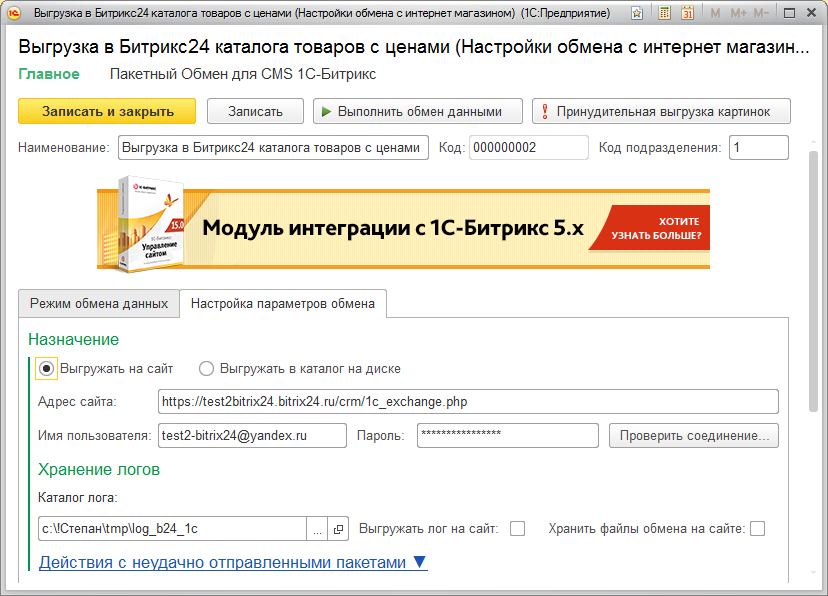
Task: Open "Пакетный Обмен для CMS 1С-Битрикс" section
Action: coord(243,74)
